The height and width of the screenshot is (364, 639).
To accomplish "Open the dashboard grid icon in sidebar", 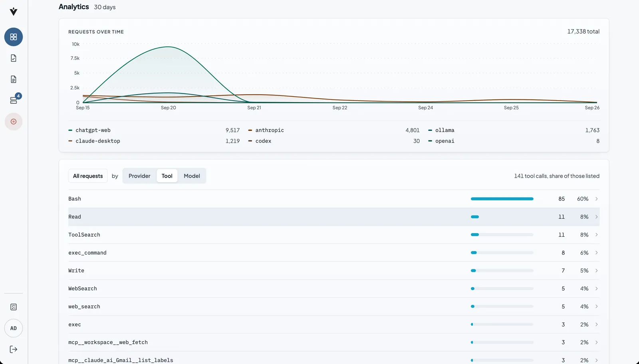I will (14, 37).
